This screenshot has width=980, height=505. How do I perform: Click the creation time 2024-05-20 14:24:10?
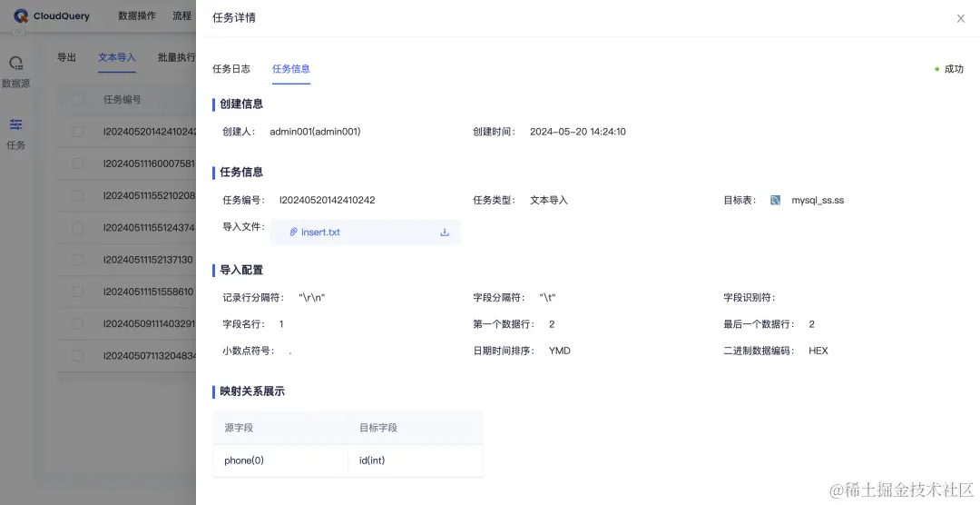pos(577,132)
